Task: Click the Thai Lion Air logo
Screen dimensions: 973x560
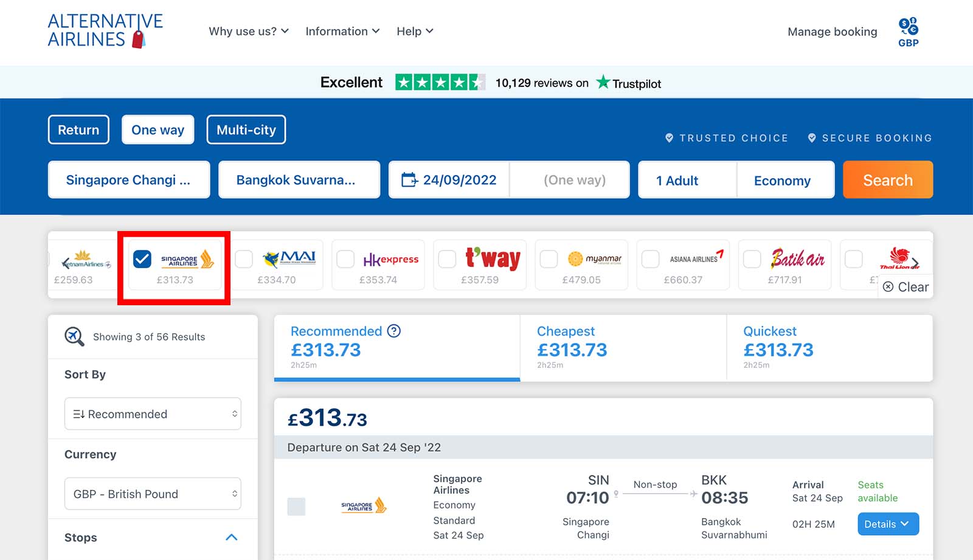Action: pyautogui.click(x=899, y=258)
